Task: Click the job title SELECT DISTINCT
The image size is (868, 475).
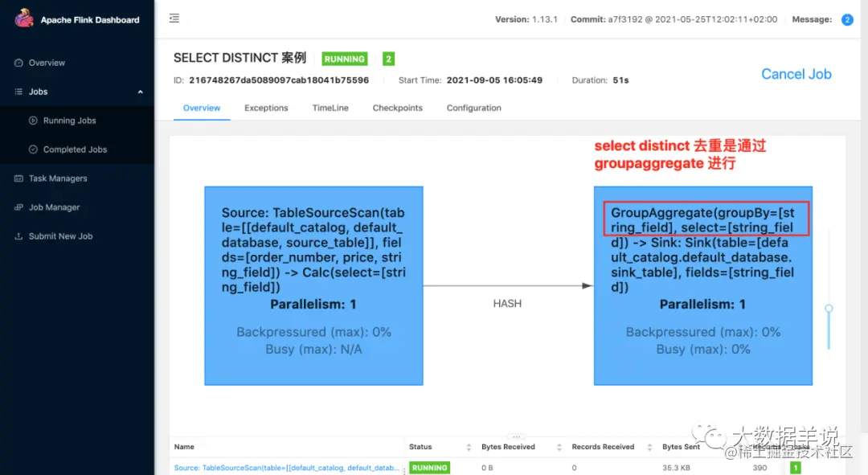Action: click(240, 58)
